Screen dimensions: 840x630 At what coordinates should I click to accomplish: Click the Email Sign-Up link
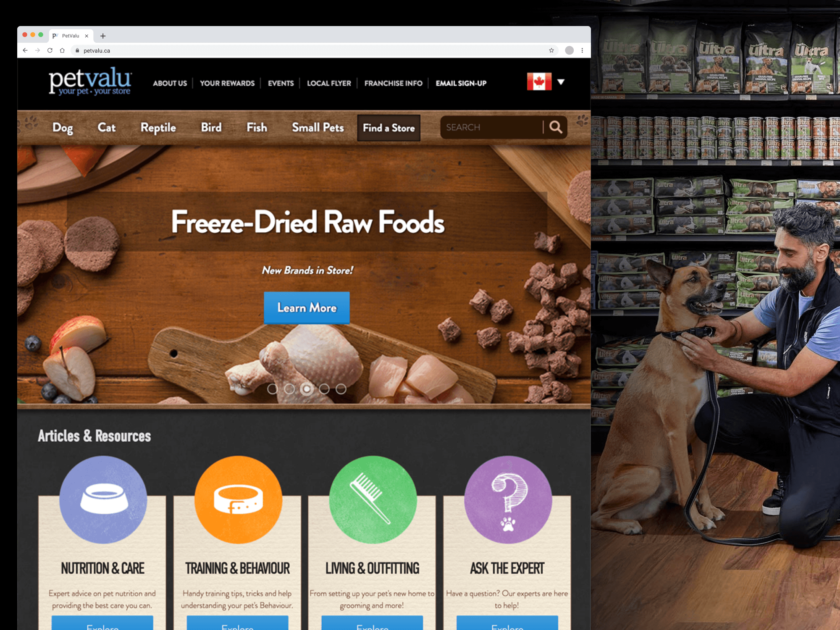coord(461,82)
